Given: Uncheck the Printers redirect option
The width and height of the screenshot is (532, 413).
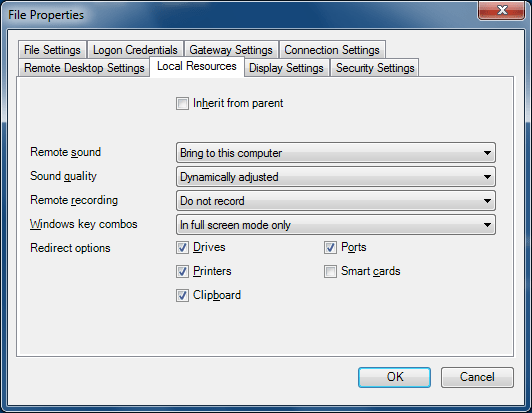Looking at the screenshot, I should [x=182, y=271].
